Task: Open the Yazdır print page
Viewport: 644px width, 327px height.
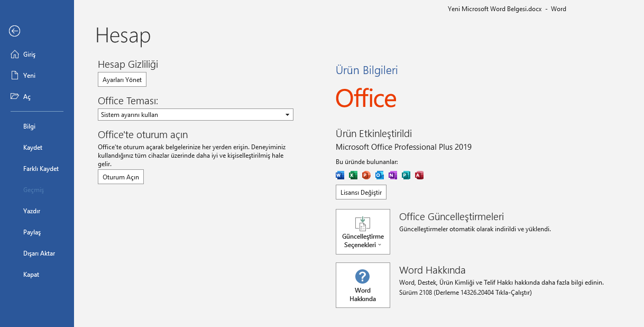Action: (32, 211)
